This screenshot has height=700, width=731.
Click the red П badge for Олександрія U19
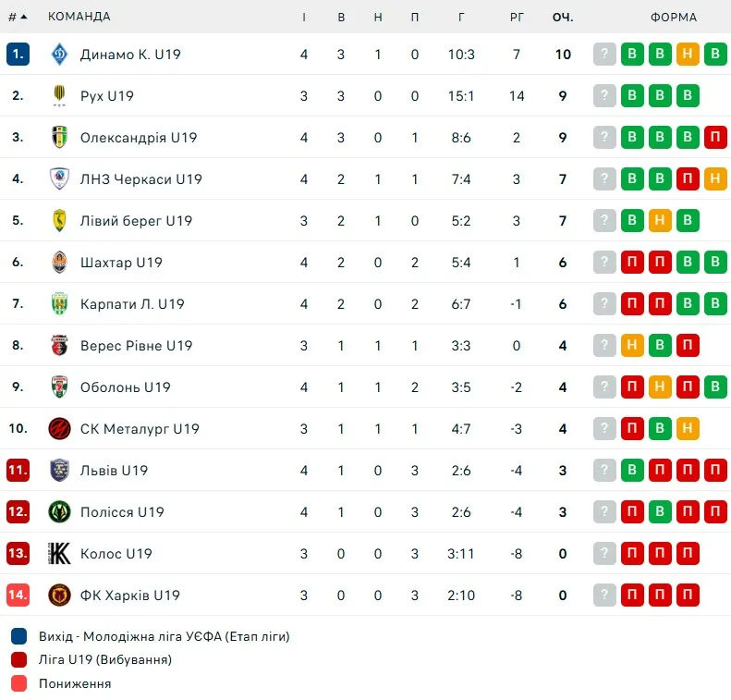[715, 137]
